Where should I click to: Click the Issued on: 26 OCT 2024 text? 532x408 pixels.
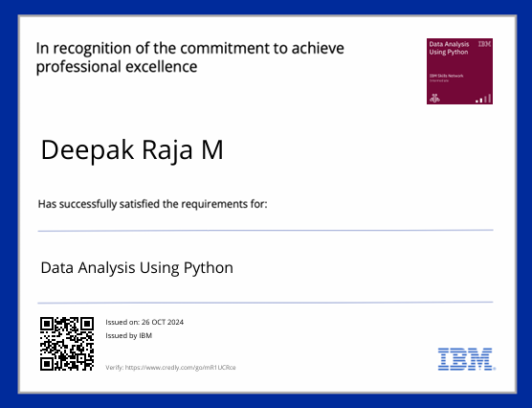(144, 322)
